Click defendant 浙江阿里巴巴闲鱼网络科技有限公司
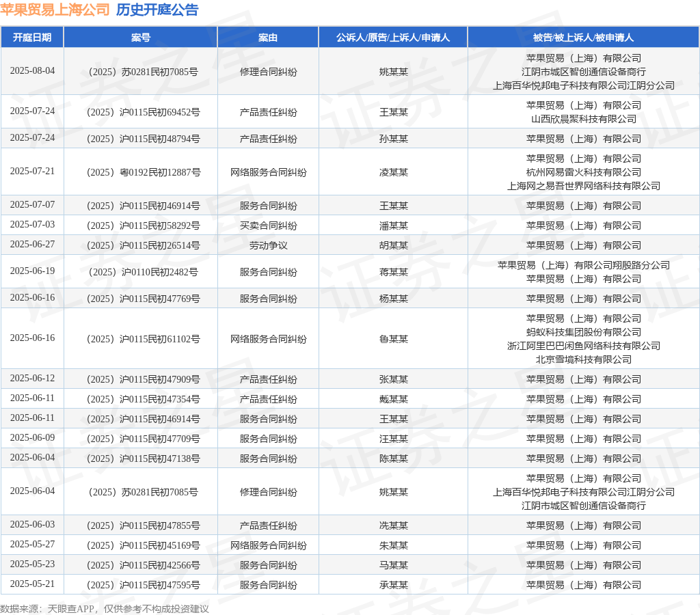Viewport: 700px width, 615px height. pos(584,346)
